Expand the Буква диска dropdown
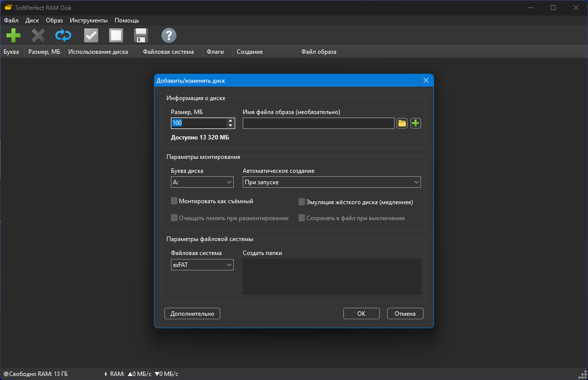Image resolution: width=588 pixels, height=380 pixels. click(x=202, y=182)
